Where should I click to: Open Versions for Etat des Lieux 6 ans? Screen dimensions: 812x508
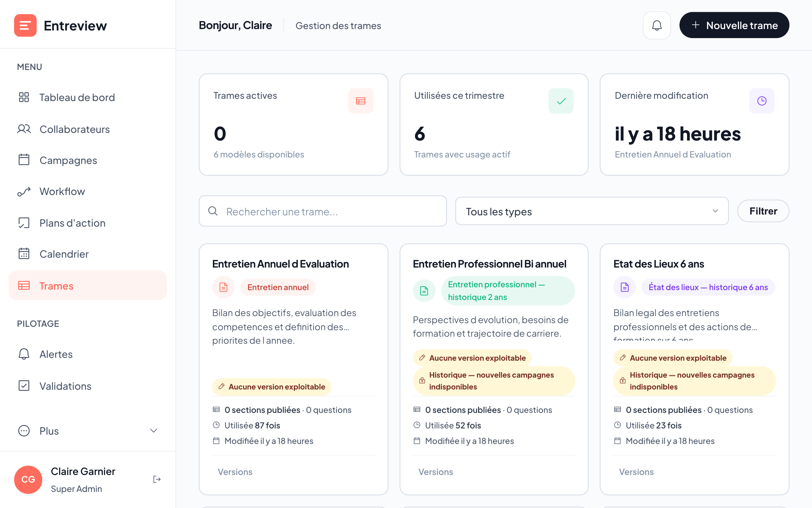click(x=636, y=472)
